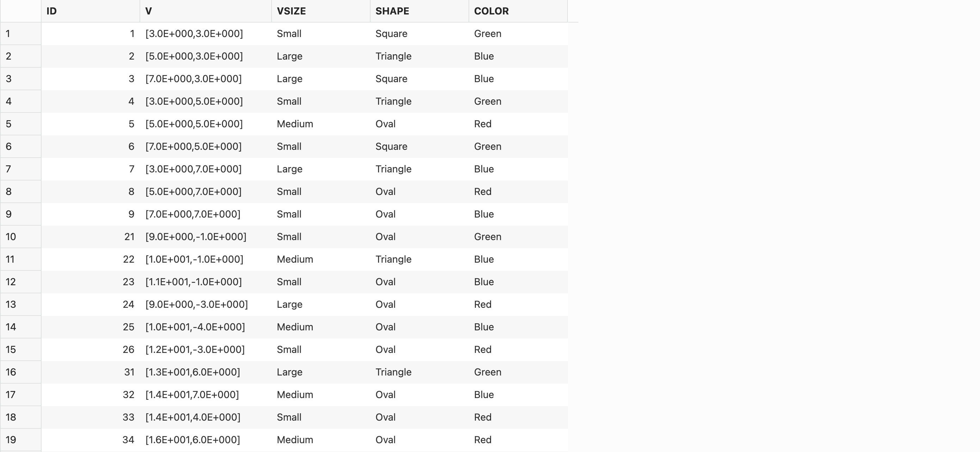Click the COLOR column header
This screenshot has width=980, height=452.
tap(517, 11)
